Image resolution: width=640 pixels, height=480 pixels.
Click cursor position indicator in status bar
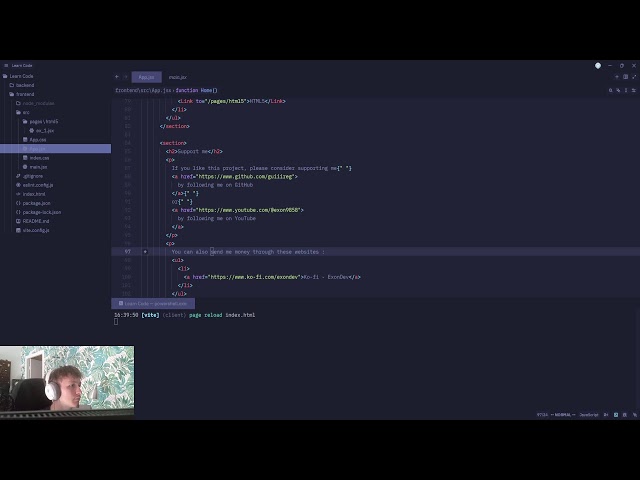coord(542,415)
